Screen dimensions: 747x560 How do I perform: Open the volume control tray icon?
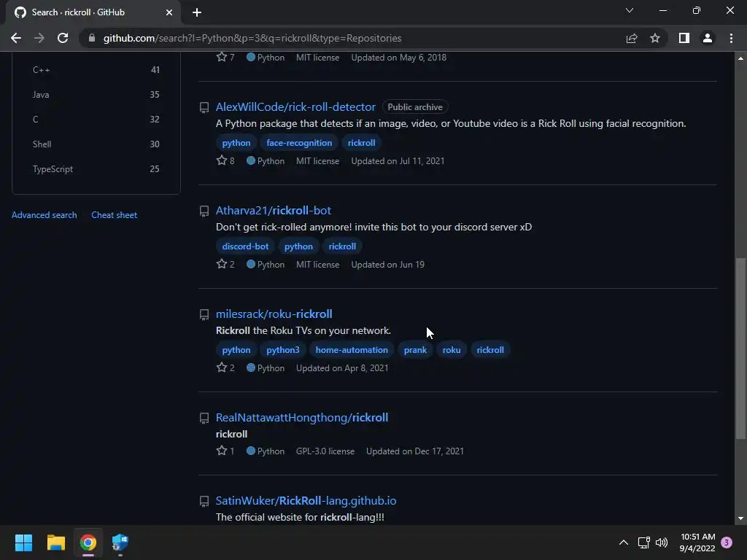(x=662, y=542)
